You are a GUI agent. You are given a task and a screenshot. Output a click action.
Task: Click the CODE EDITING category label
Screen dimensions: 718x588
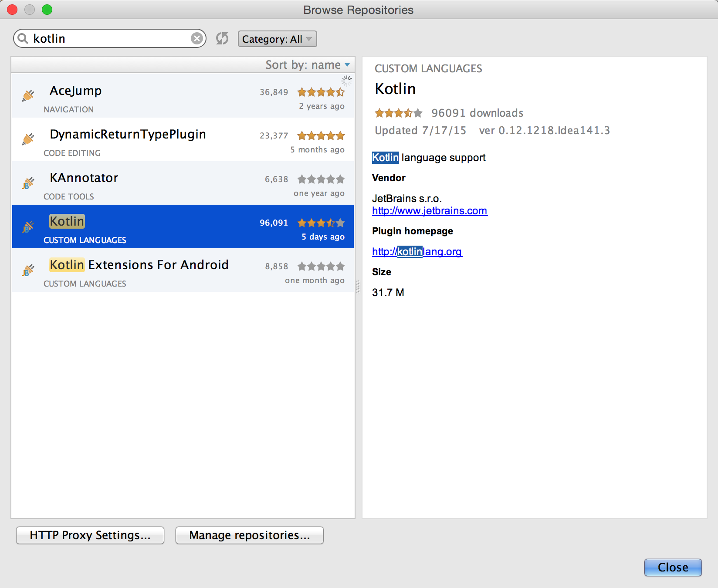[72, 153]
